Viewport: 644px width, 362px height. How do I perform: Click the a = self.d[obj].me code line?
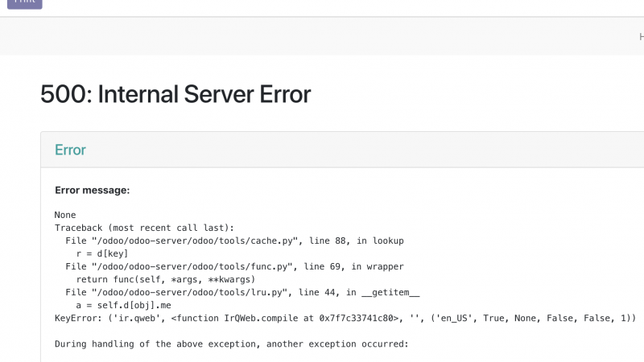click(x=135, y=306)
